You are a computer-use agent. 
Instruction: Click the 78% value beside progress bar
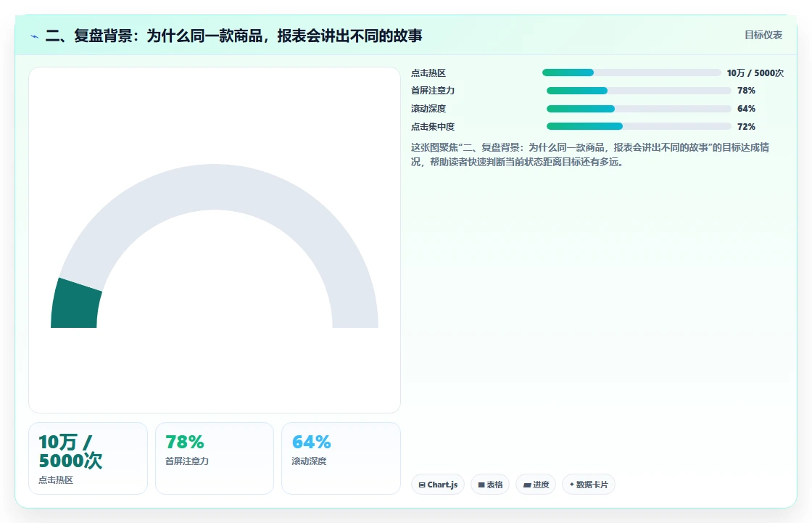[x=746, y=91]
